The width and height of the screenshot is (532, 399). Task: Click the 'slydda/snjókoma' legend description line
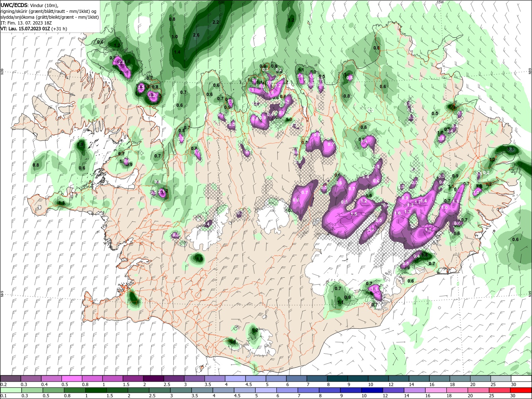(x=49, y=17)
